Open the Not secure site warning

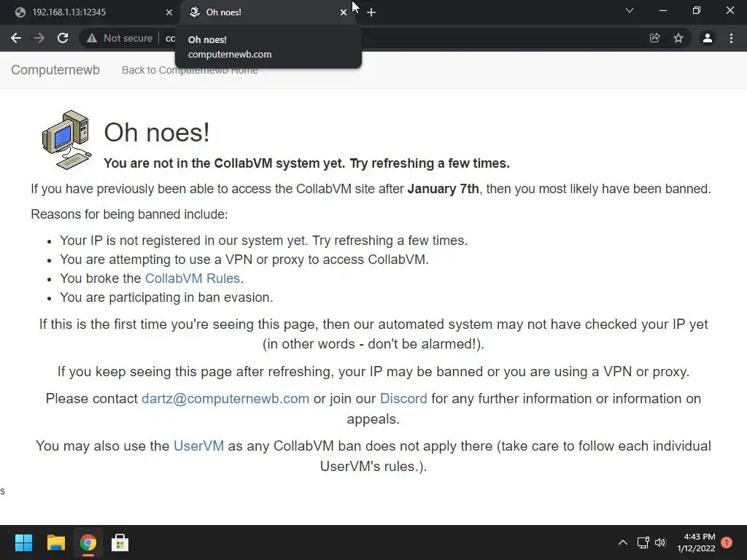pyautogui.click(x=120, y=38)
